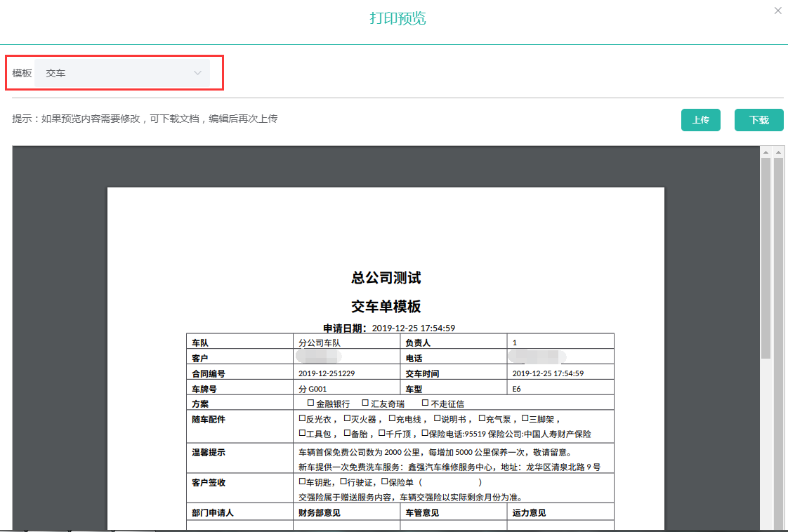Click the contract number 2019-12-251229 cell
Screen dimensions: 788x532
pyautogui.click(x=327, y=373)
